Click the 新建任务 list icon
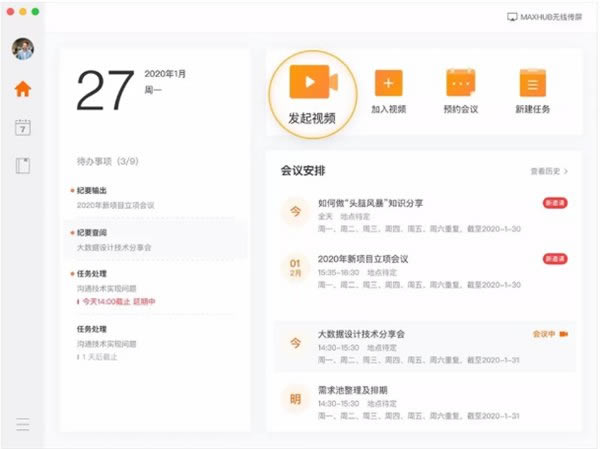 (x=533, y=83)
